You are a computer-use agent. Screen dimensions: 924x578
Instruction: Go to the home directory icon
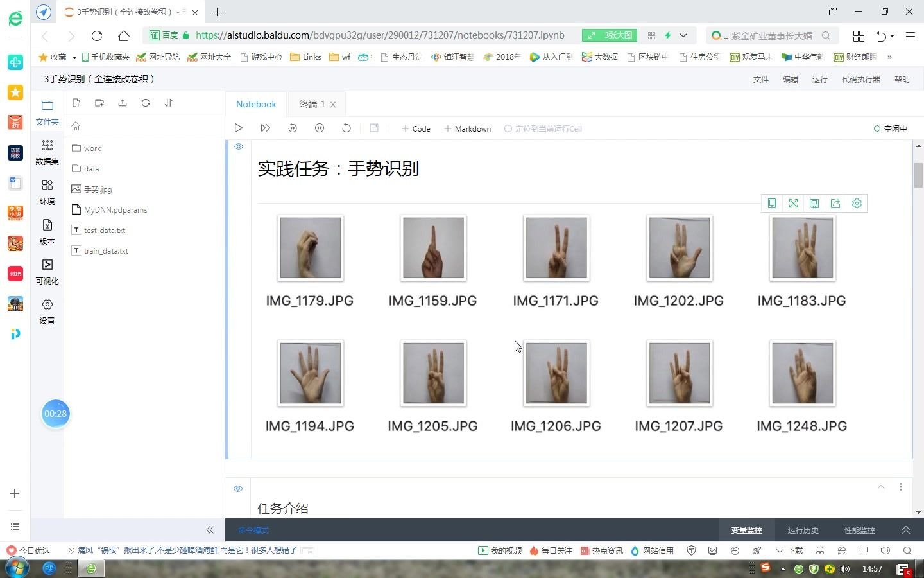tap(76, 126)
